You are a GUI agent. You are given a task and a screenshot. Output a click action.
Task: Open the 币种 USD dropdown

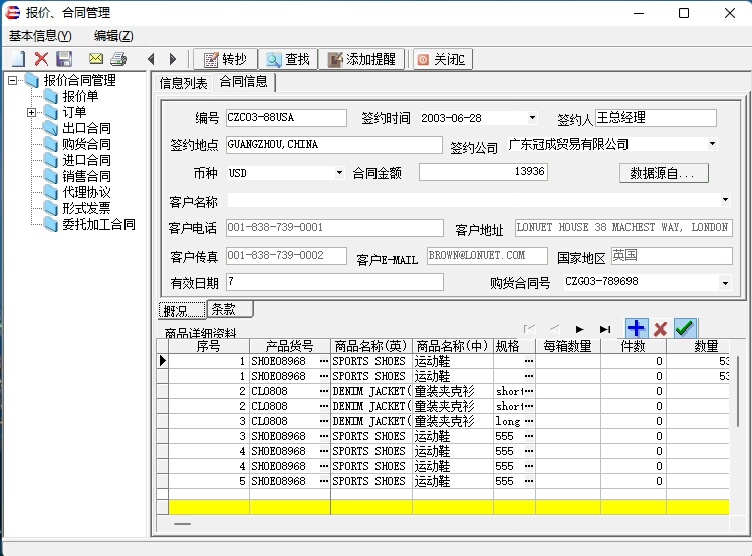pos(340,173)
